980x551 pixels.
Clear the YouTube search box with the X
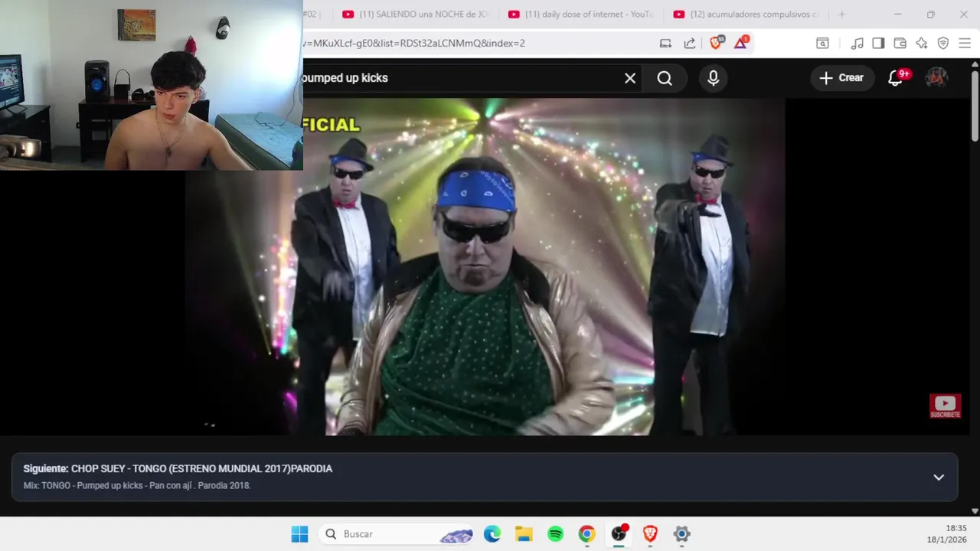(x=630, y=78)
